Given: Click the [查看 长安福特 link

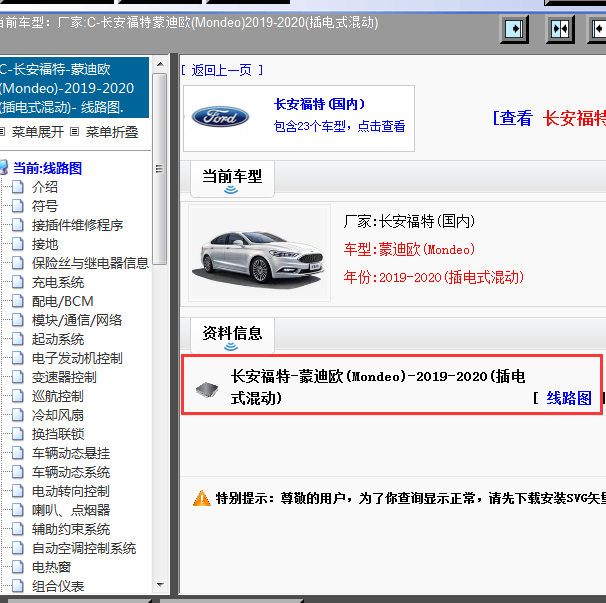Looking at the screenshot, I should click(549, 118).
